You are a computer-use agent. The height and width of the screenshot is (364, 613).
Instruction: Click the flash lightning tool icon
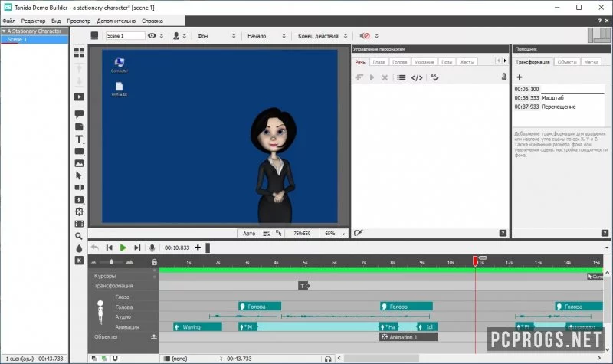(x=79, y=200)
